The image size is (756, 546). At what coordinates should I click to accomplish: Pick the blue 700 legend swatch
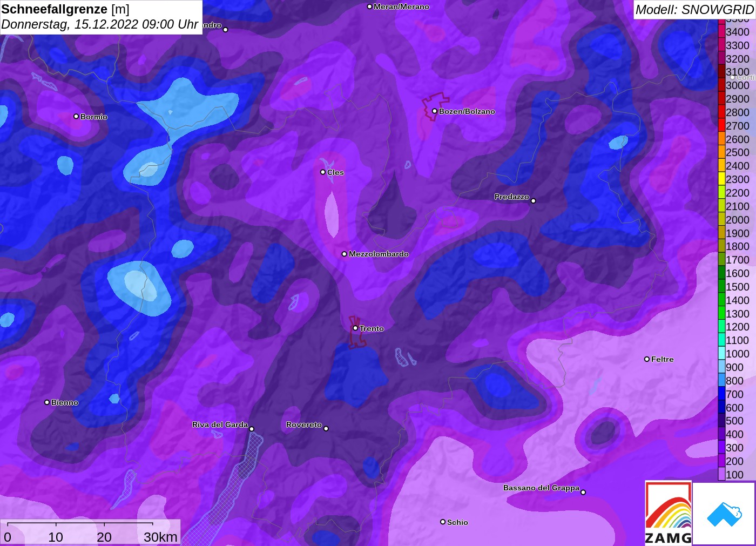coord(721,394)
